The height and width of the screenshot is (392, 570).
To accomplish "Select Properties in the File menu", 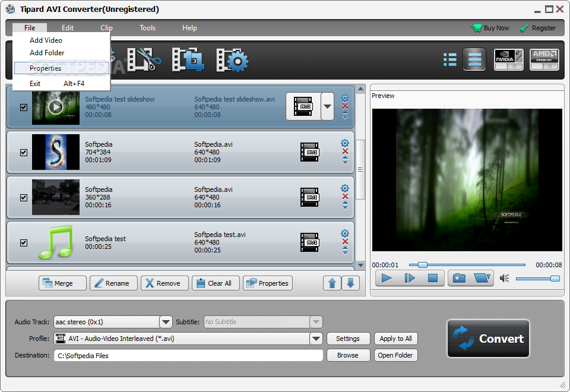I will pyautogui.click(x=61, y=68).
